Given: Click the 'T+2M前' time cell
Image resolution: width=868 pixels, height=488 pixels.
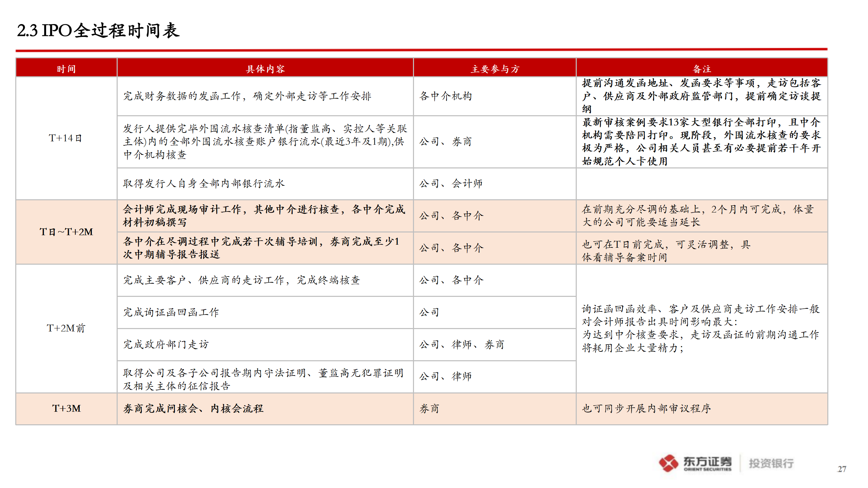Looking at the screenshot, I should [66, 328].
